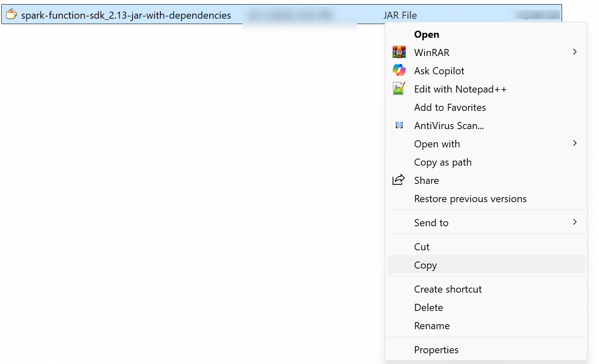Select Copy in the context menu

pos(486,265)
